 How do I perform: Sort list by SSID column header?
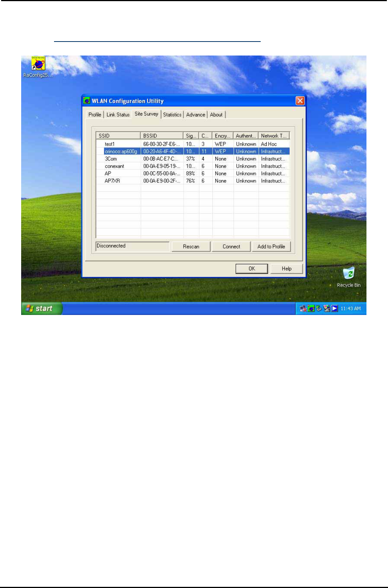click(x=118, y=136)
